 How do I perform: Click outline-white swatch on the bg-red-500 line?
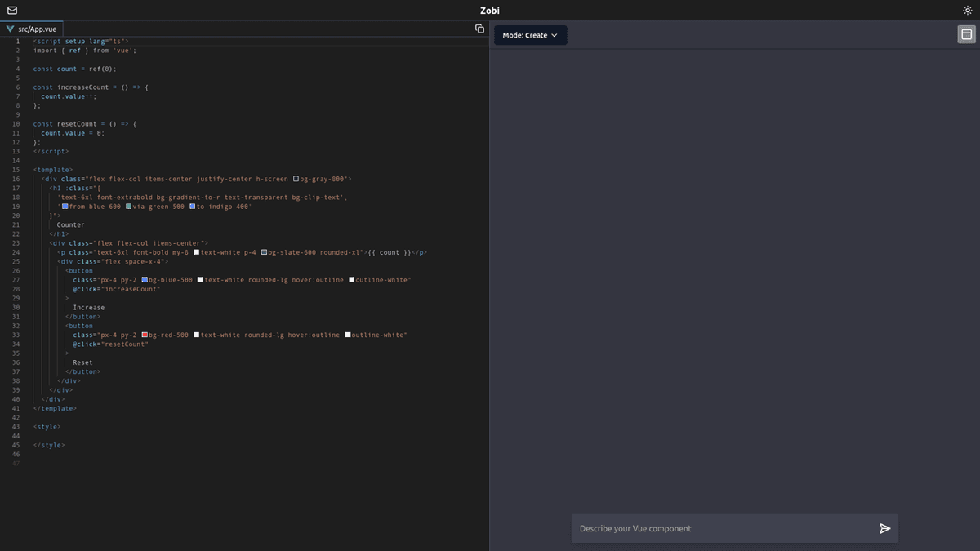point(347,335)
